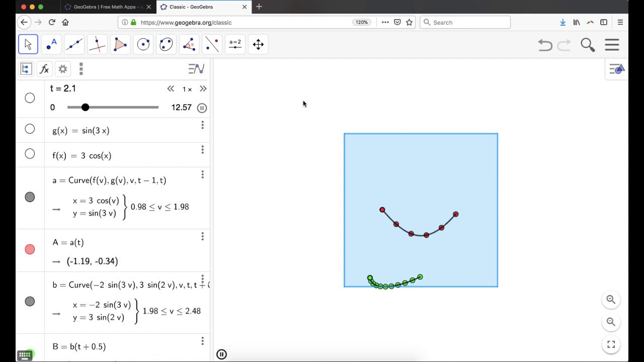The height and width of the screenshot is (362, 644).
Task: Select the Move arrow tool
Action: click(28, 44)
